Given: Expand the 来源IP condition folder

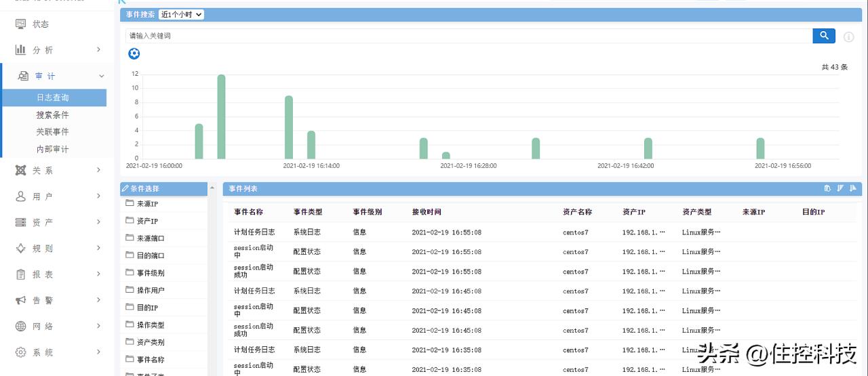Looking at the screenshot, I should coord(130,203).
